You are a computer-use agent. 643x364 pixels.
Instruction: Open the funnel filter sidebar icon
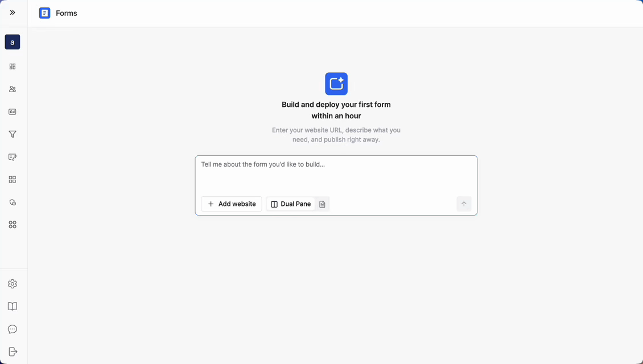(13, 134)
